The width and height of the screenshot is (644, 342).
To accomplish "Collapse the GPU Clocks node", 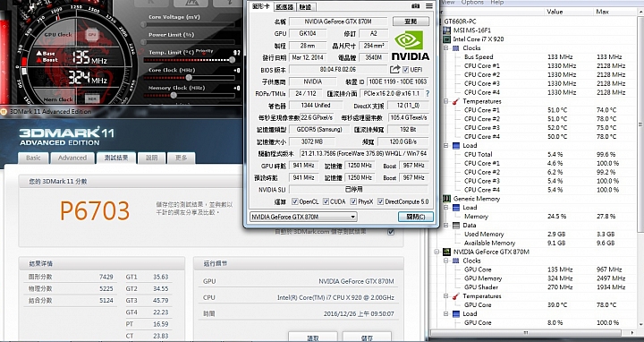I will [446, 261].
